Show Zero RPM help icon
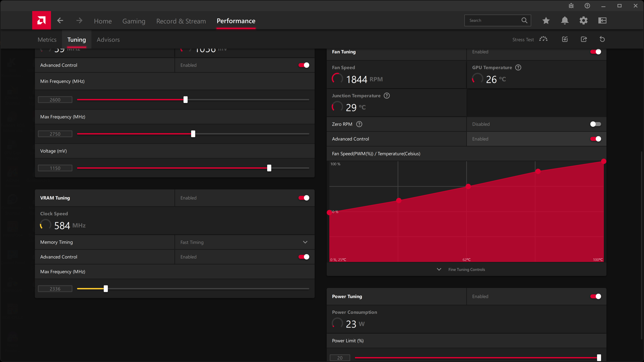644x362 pixels. click(x=359, y=124)
